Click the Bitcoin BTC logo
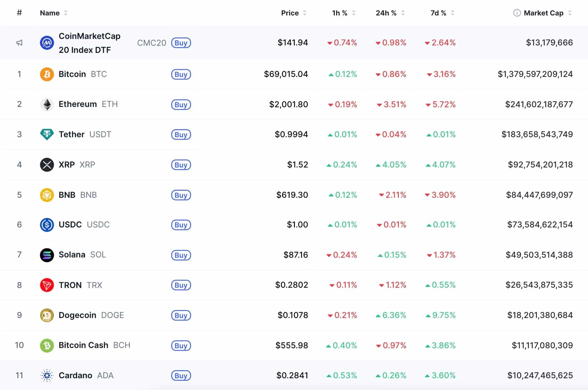This screenshot has width=588, height=390. (47, 74)
